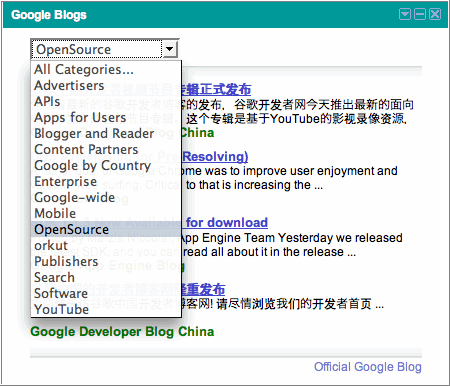Choose the APIs category
Screen dimensions: 450x386
tap(106, 101)
